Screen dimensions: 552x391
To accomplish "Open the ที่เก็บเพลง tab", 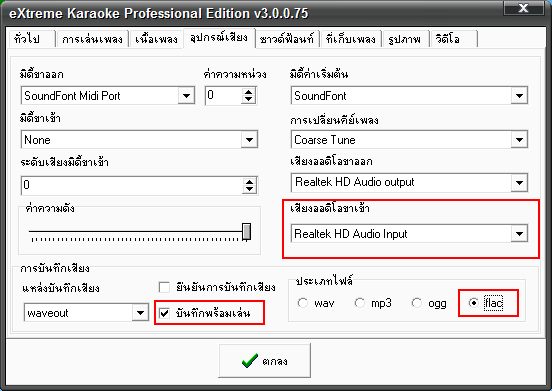I will click(351, 38).
